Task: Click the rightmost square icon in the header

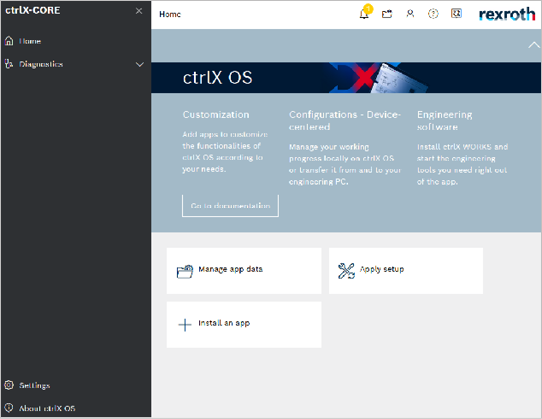Action: click(x=456, y=13)
